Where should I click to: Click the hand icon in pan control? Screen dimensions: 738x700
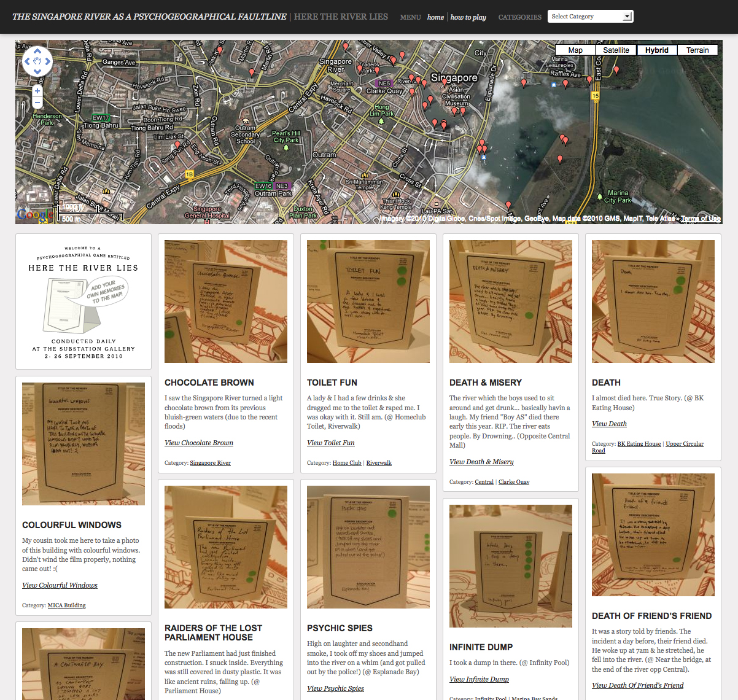(x=37, y=61)
